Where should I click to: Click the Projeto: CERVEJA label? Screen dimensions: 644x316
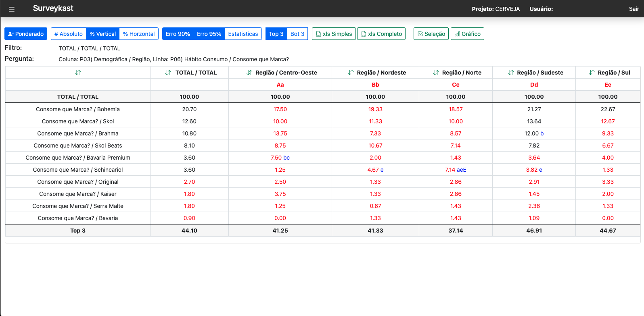[496, 9]
